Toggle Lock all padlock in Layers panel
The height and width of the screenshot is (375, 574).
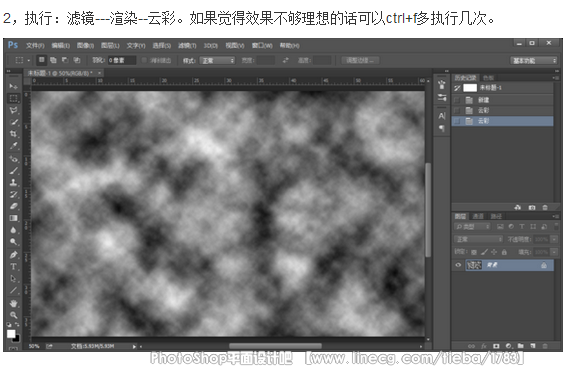click(504, 252)
